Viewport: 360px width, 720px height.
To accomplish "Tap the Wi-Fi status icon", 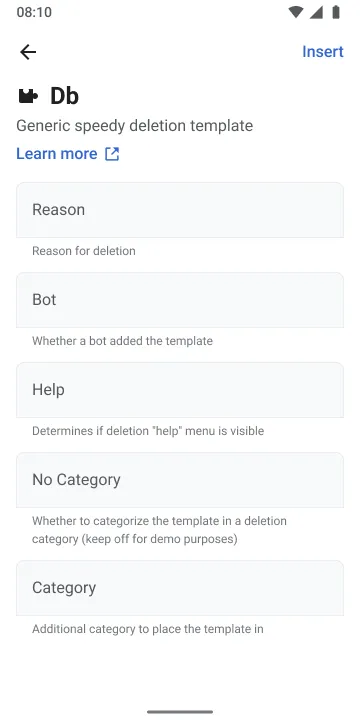I will coord(296,12).
